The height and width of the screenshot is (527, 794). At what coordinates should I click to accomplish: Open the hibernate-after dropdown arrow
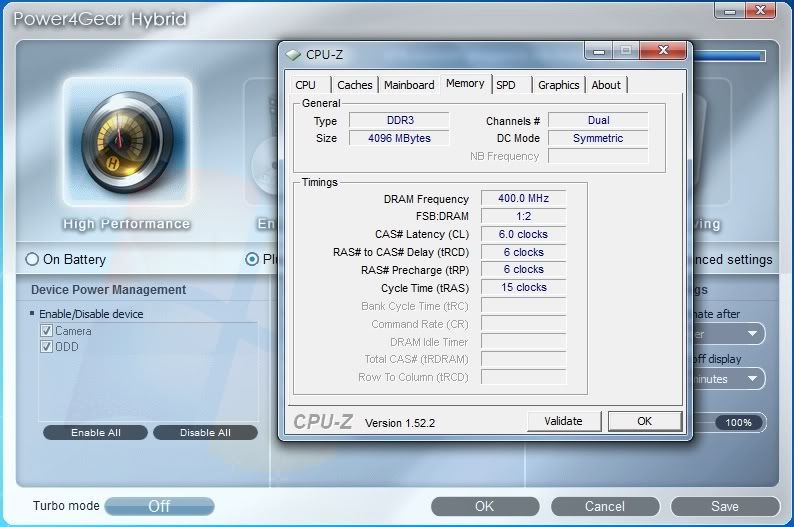[x=752, y=334]
